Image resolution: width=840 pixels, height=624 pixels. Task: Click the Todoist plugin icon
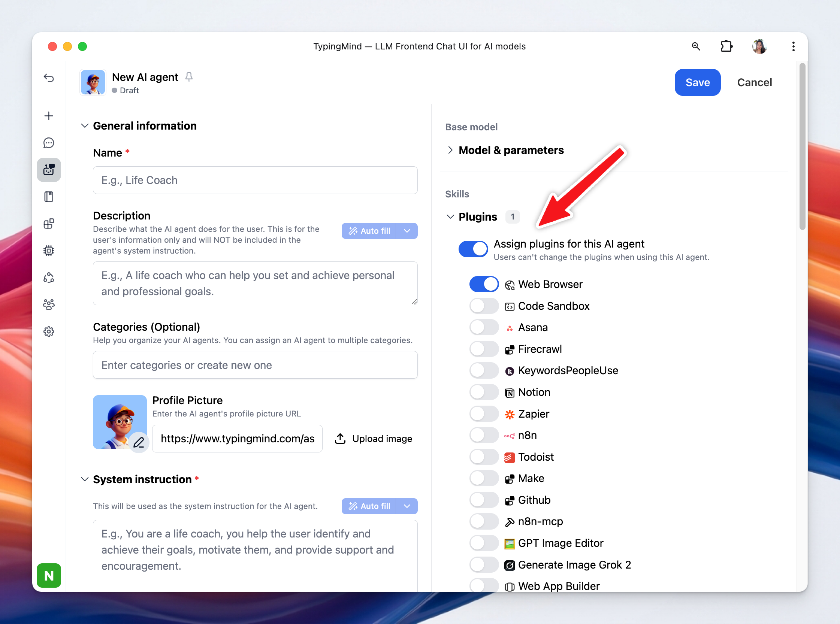point(510,457)
